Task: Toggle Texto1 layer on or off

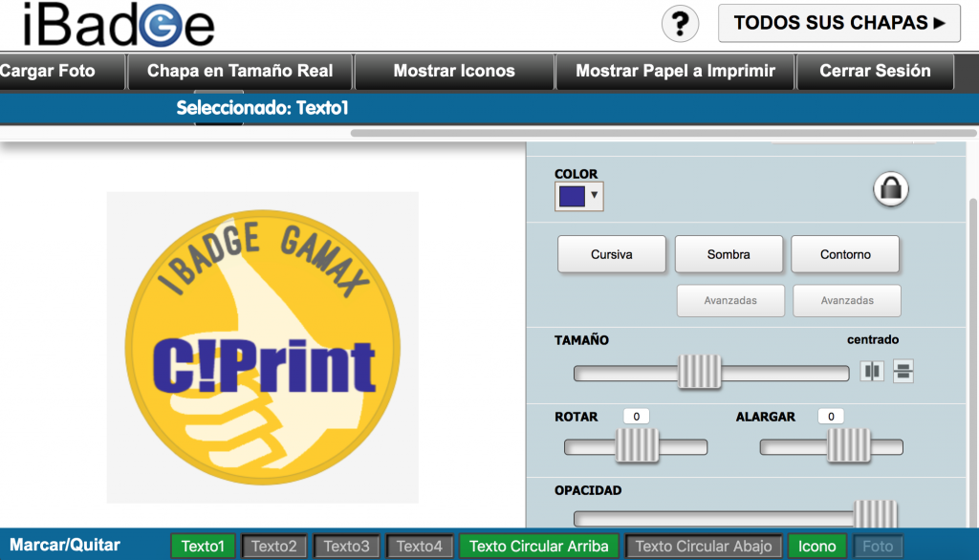Action: [x=203, y=547]
